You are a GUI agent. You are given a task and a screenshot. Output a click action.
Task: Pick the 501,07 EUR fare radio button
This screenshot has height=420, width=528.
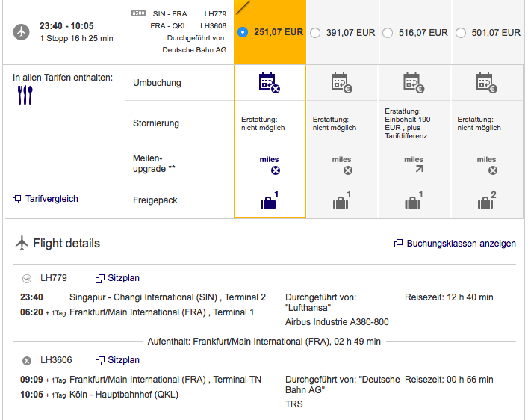pos(460,33)
